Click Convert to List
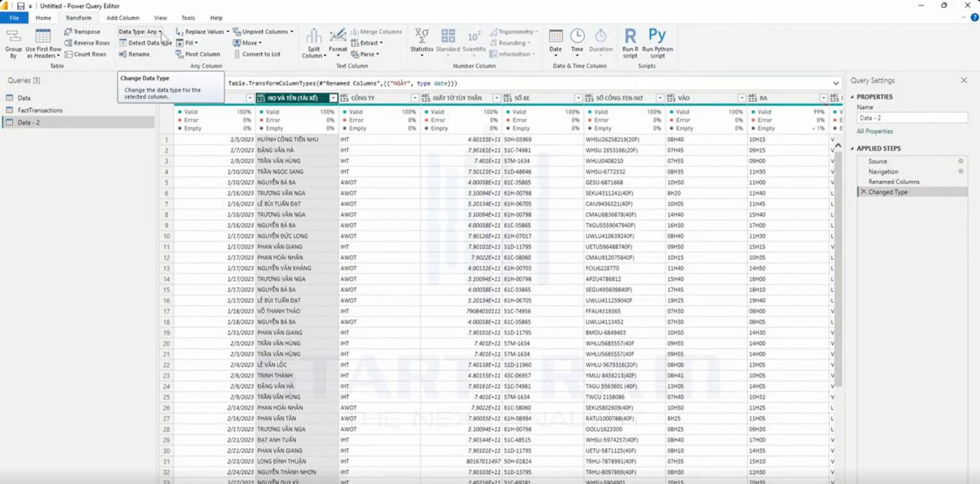The width and height of the screenshot is (980, 484). pos(257,54)
